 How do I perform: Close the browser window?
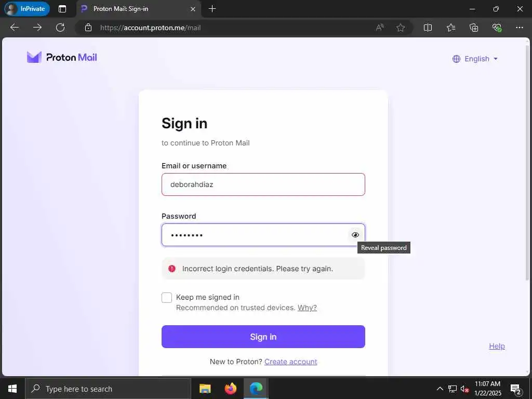pyautogui.click(x=520, y=9)
